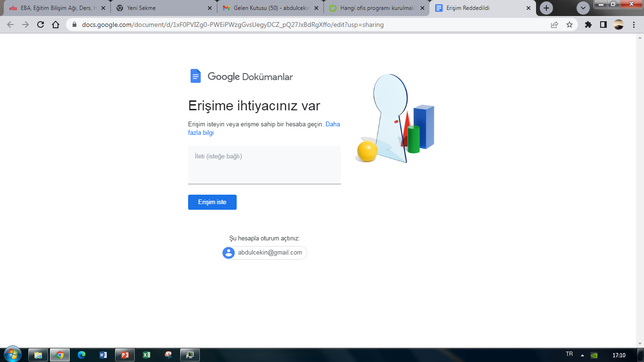Open PowerPoint from the taskbar

[125, 355]
